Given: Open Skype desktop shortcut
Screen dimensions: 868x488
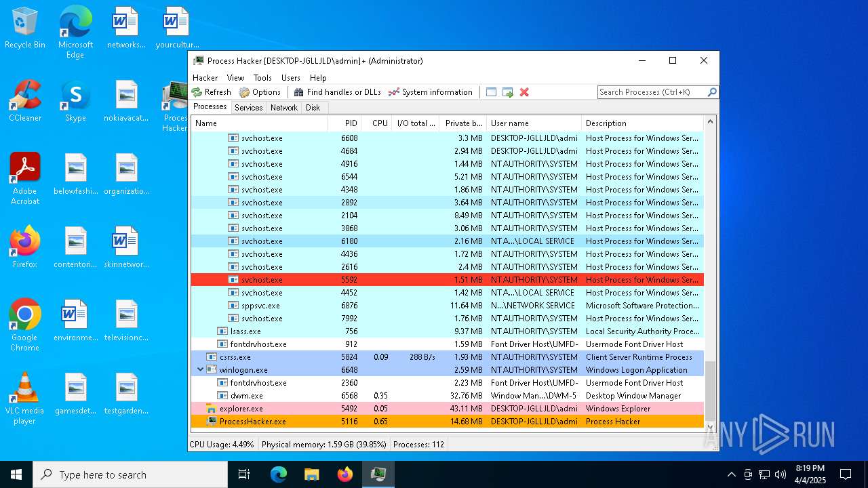Looking at the screenshot, I should pyautogui.click(x=75, y=101).
